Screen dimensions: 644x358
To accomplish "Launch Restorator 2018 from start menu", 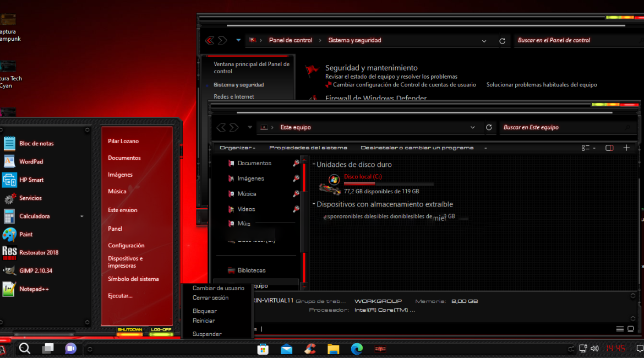I will (38, 252).
